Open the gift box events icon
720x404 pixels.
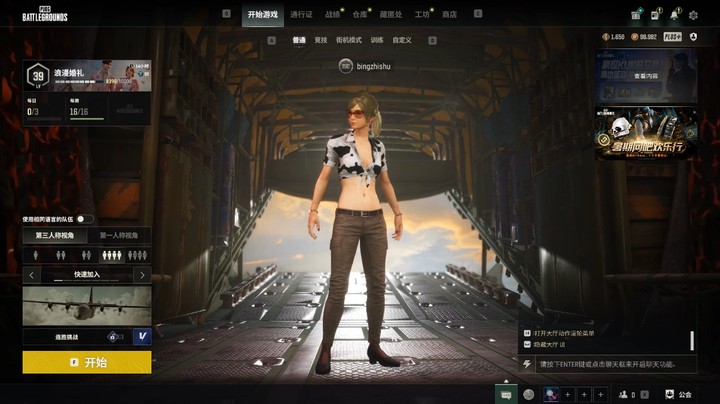(x=636, y=15)
